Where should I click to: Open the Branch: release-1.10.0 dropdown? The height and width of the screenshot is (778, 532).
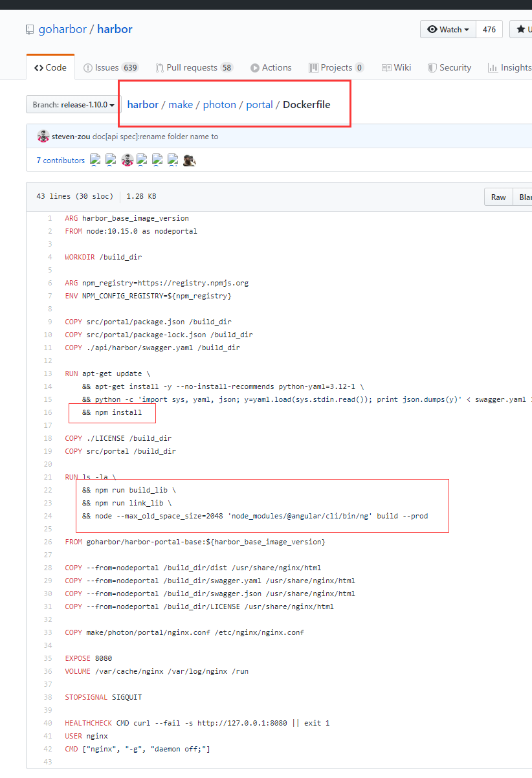[73, 104]
